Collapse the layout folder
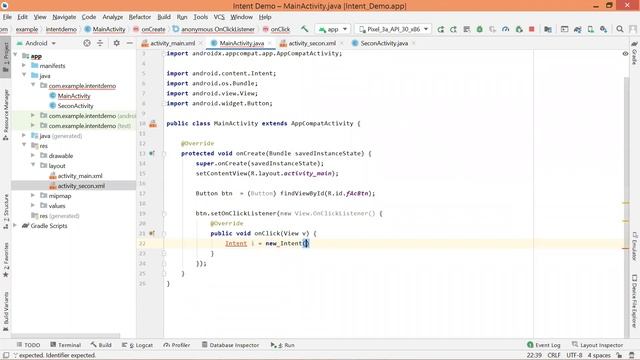640x360 pixels. pyautogui.click(x=33, y=165)
